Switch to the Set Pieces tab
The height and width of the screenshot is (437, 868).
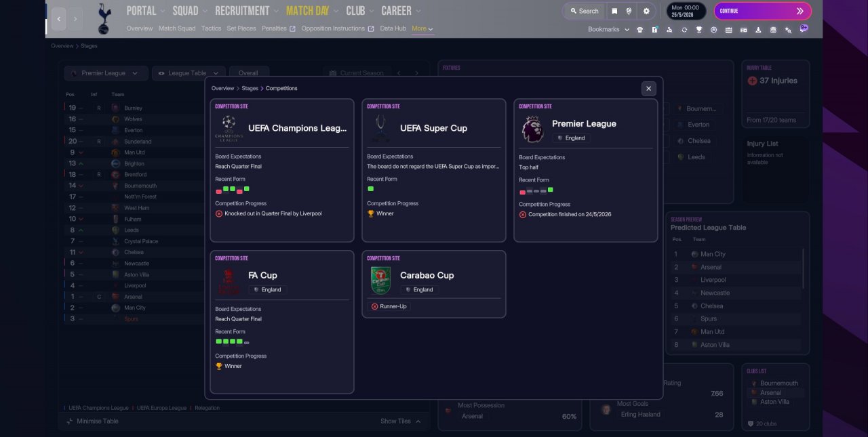(x=241, y=28)
